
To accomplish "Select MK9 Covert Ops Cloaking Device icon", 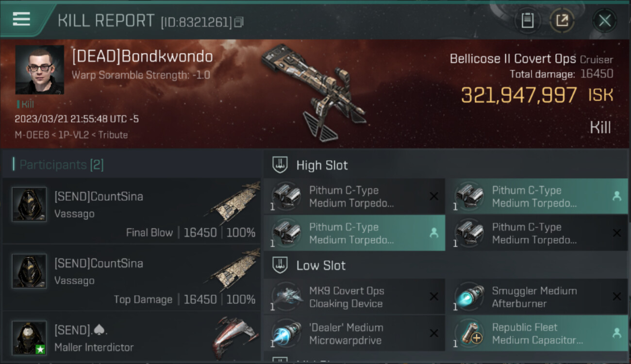I will (286, 297).
